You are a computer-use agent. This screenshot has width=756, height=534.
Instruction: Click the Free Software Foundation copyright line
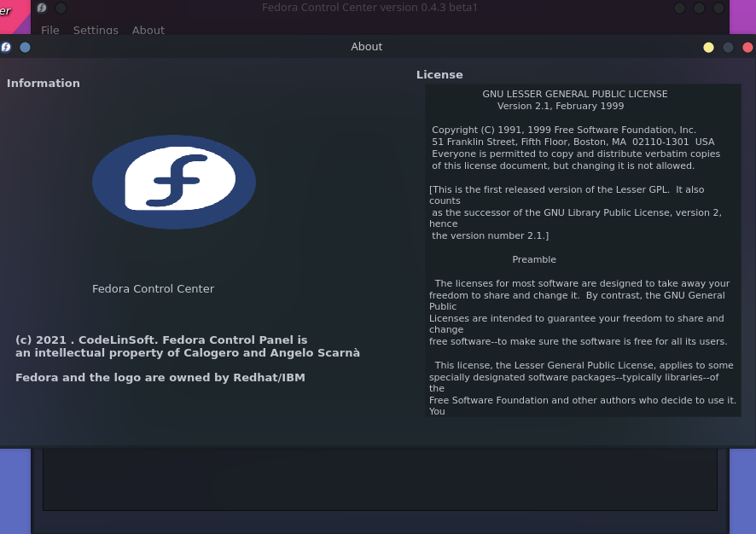[x=564, y=130]
